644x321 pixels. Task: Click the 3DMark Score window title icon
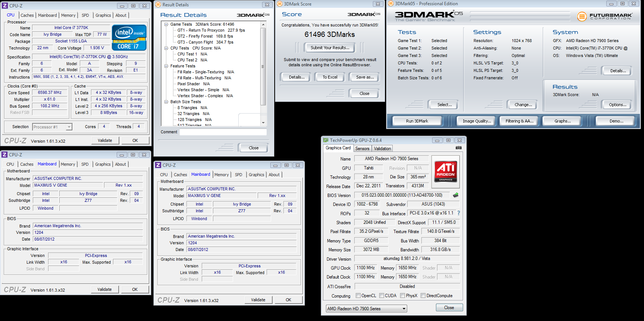pyautogui.click(x=280, y=4)
